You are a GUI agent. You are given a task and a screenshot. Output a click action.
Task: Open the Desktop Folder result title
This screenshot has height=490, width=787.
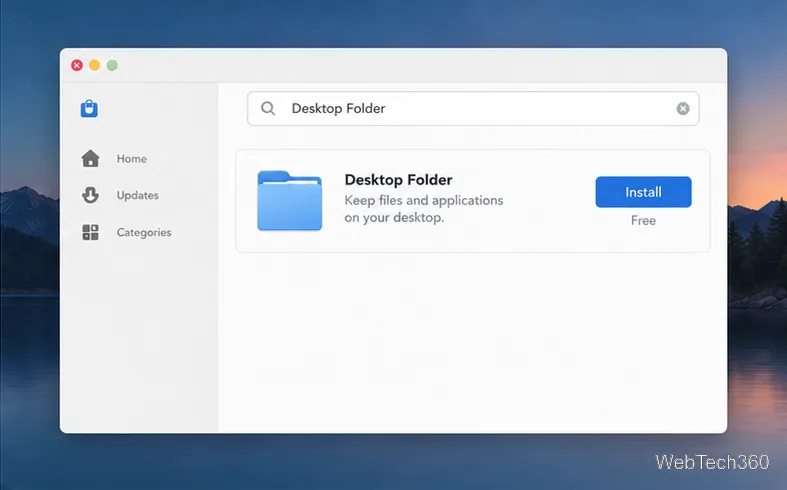[x=399, y=180]
